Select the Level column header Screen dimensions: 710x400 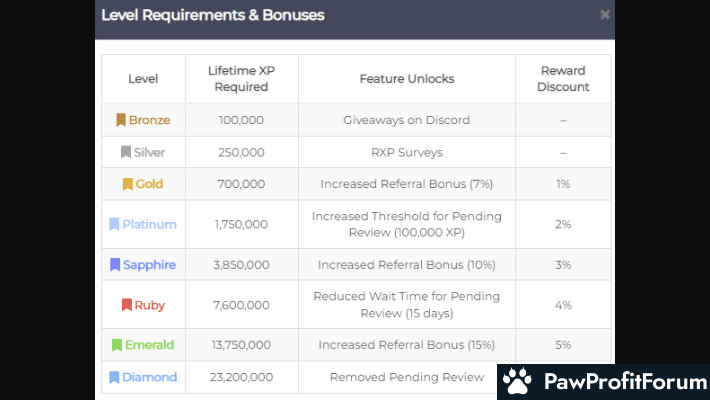point(143,79)
